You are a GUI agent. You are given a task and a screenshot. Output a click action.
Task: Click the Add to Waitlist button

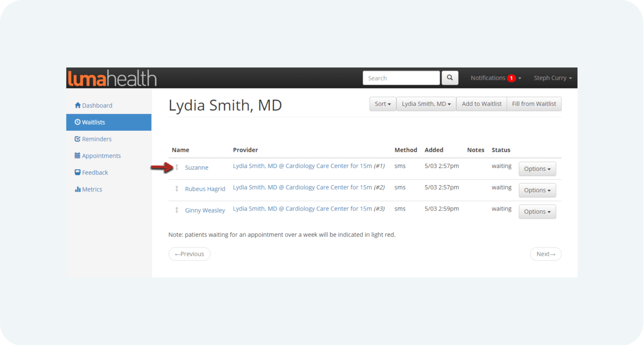pos(481,104)
